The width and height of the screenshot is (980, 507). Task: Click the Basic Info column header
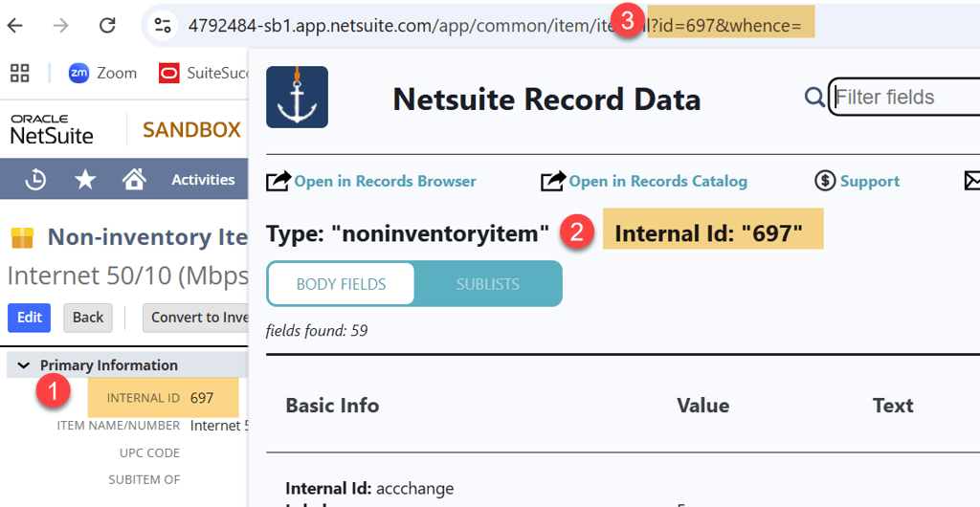pos(332,406)
